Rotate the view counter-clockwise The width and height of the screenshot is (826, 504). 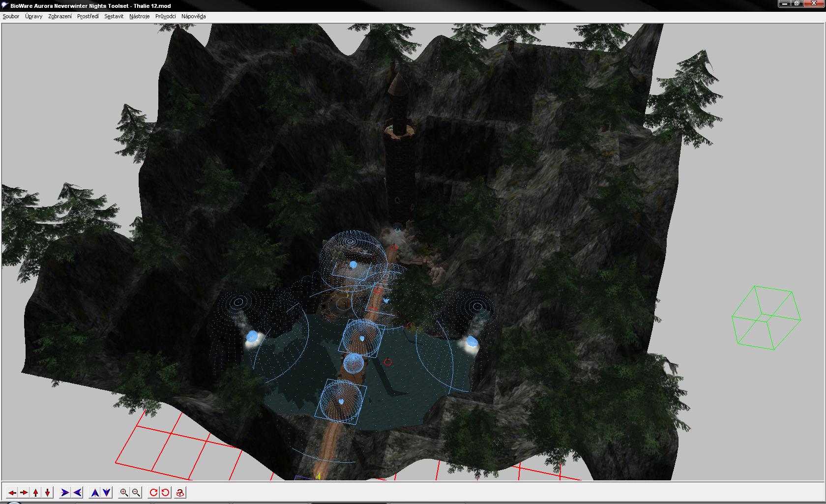(x=166, y=492)
